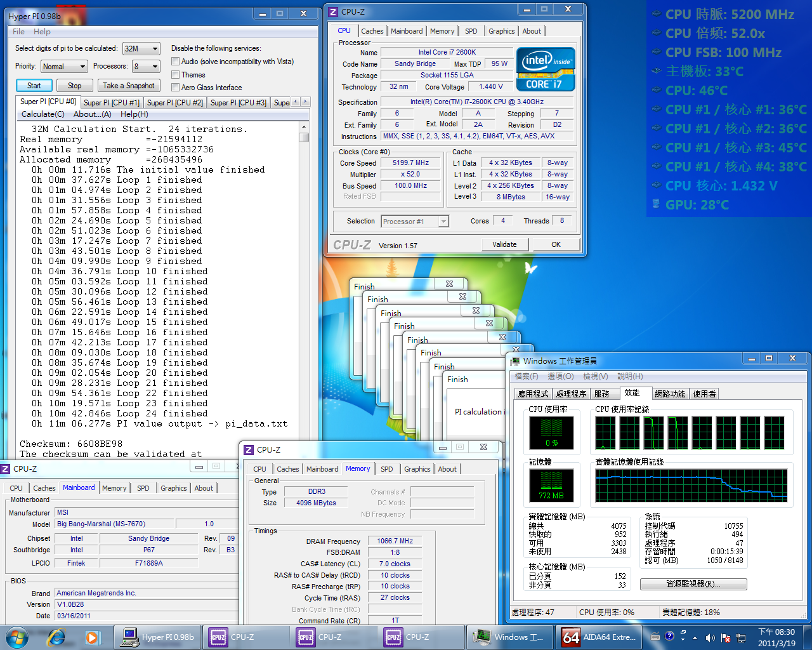The height and width of the screenshot is (650, 812).
Task: Switch to 處理程序 tab in Task Manager
Action: tap(571, 394)
